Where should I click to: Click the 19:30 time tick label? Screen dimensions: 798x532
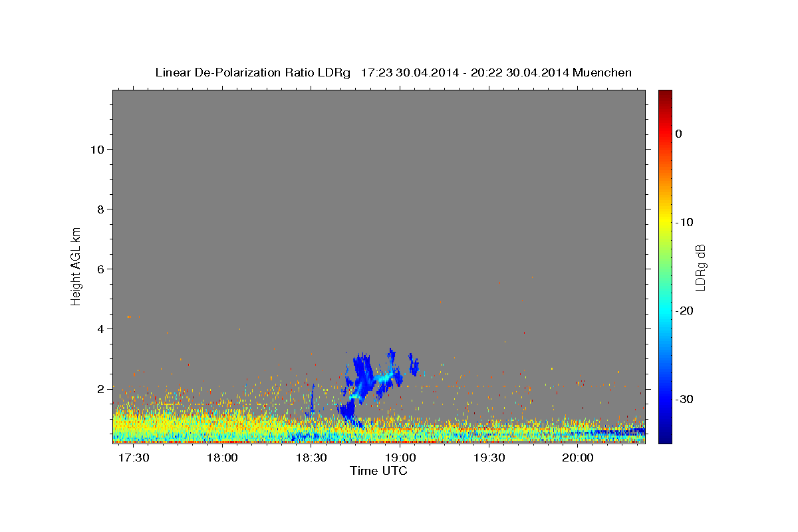click(x=489, y=458)
